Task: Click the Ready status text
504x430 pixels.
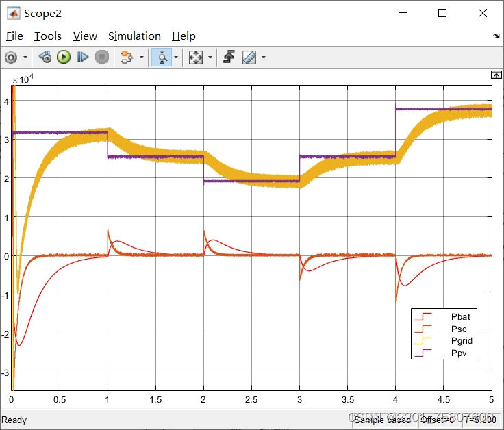Action: 14,420
